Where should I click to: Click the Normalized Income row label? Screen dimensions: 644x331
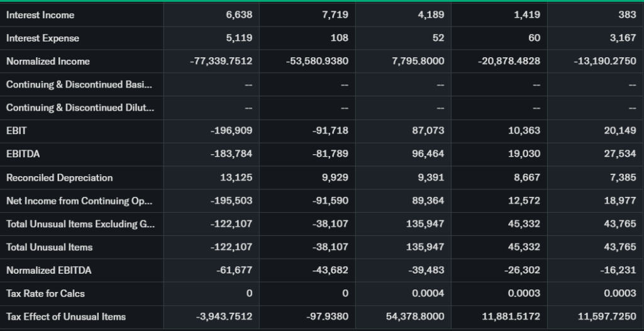pos(48,62)
